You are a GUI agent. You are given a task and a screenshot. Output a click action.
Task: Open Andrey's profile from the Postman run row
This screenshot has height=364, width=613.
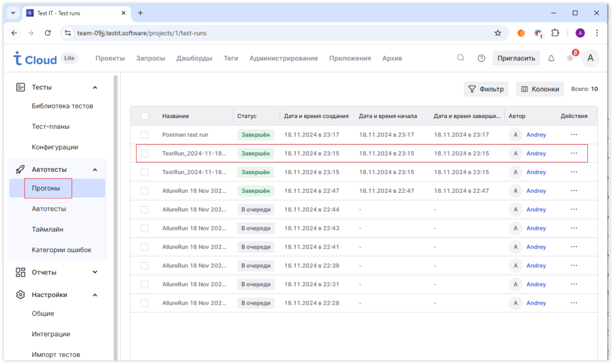click(536, 135)
